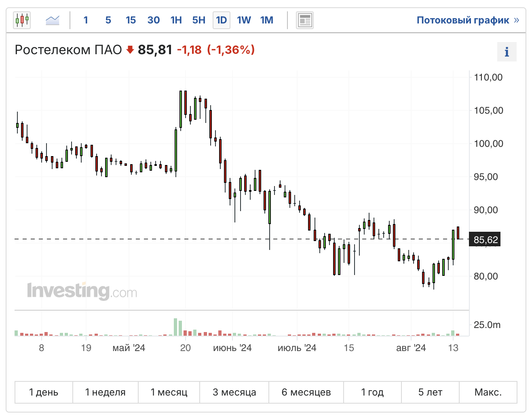
Task: Click the 105,00 axis label
Action: (488, 110)
